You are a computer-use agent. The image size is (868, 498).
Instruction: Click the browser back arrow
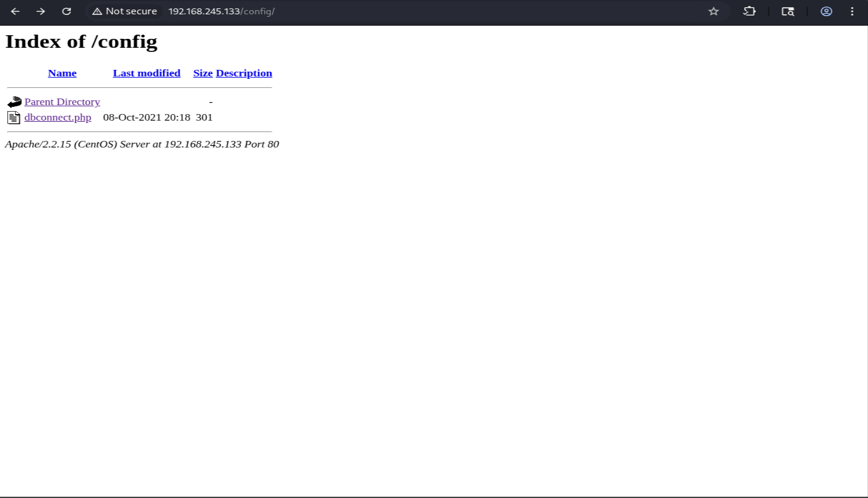pyautogui.click(x=16, y=11)
